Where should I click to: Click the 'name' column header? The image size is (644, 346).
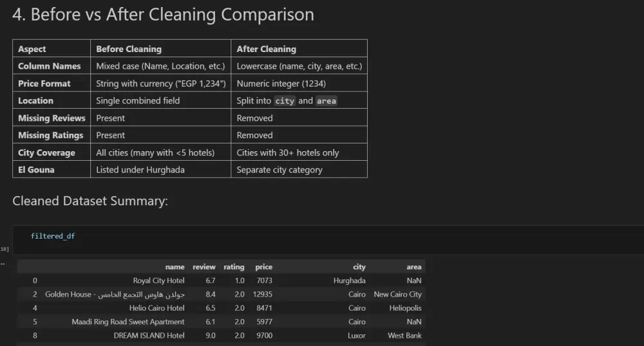pyautogui.click(x=175, y=267)
